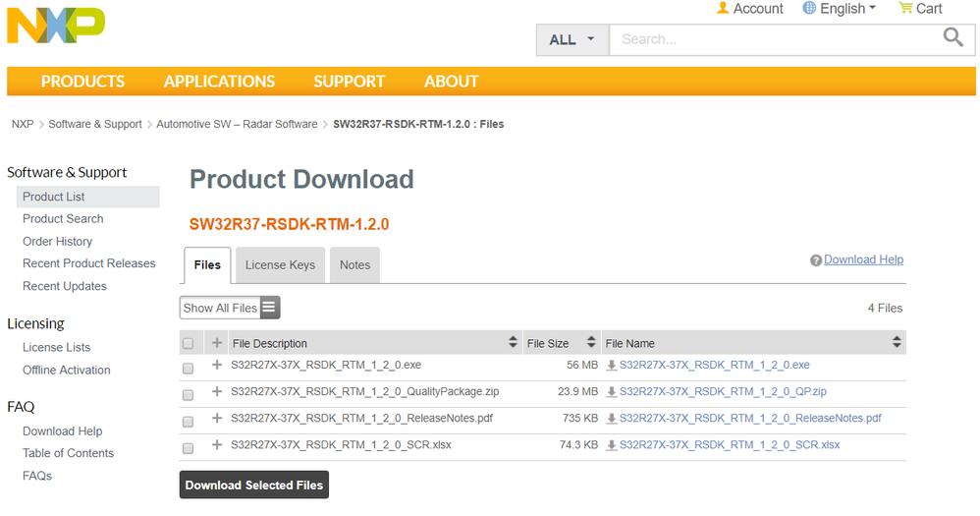Open the Show All Files dropdown
Screen dimensions: 980x516
point(230,307)
